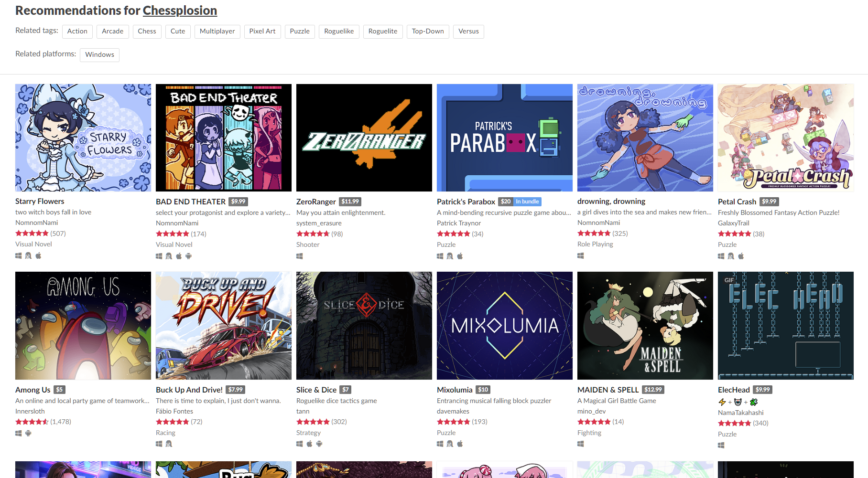The width and height of the screenshot is (868, 478).
Task: Visit author Innersloth
Action: pos(30,411)
